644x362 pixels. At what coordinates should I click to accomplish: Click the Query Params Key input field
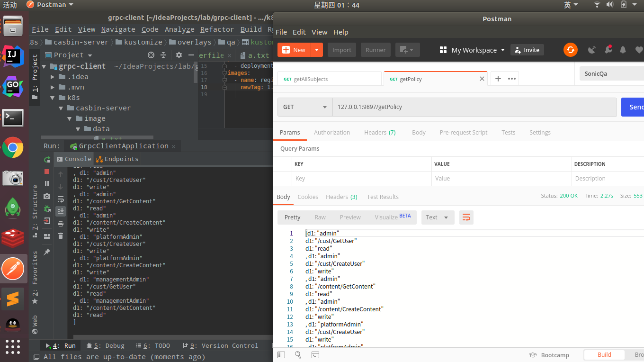[362, 179]
